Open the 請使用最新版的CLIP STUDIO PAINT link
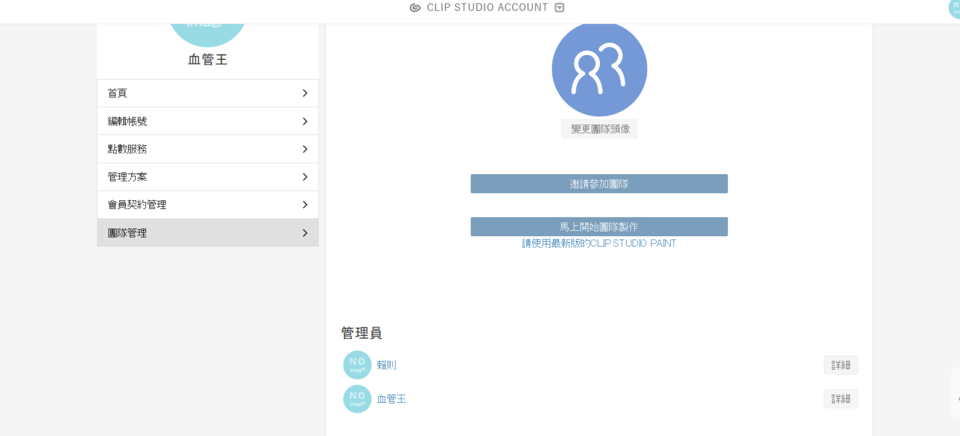This screenshot has width=960, height=436. [x=599, y=244]
